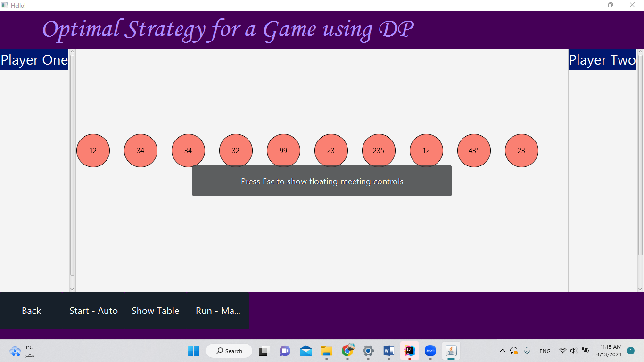Launch the Mail app from taskbar
This screenshot has height=362, width=644.
(305, 351)
